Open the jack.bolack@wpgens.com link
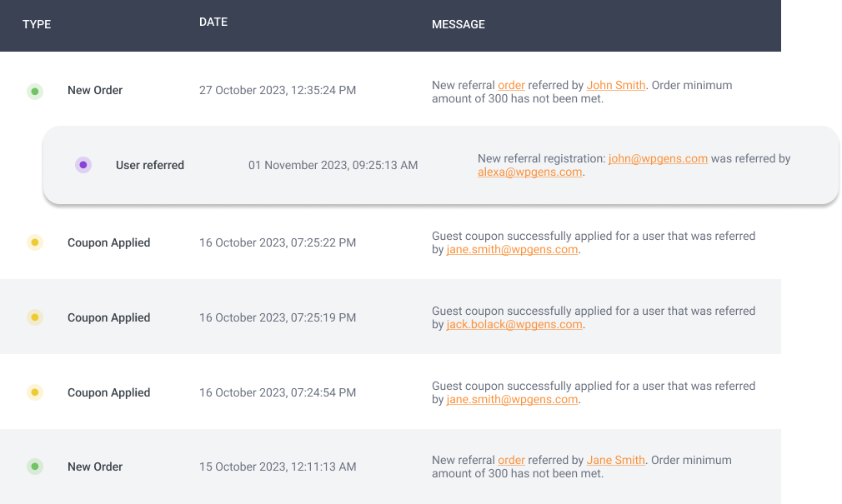Image resolution: width=842 pixels, height=504 pixels. [x=514, y=325]
